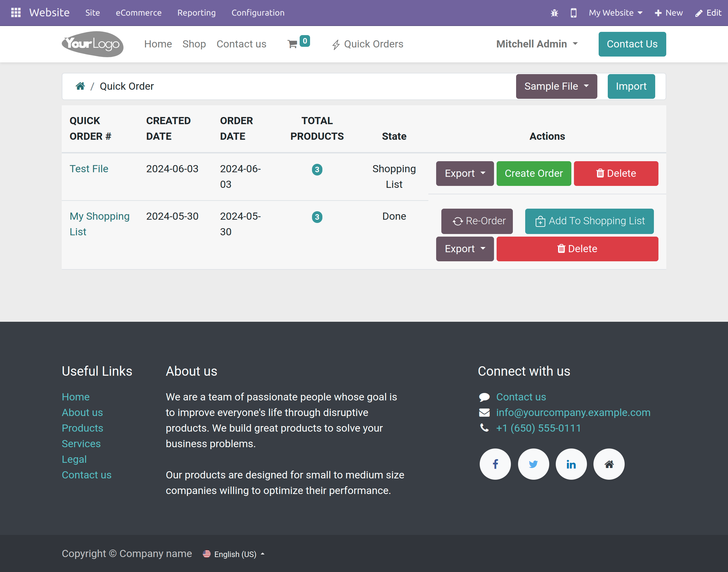Image resolution: width=728 pixels, height=572 pixels.
Task: Open the Configuration menu
Action: click(x=258, y=13)
